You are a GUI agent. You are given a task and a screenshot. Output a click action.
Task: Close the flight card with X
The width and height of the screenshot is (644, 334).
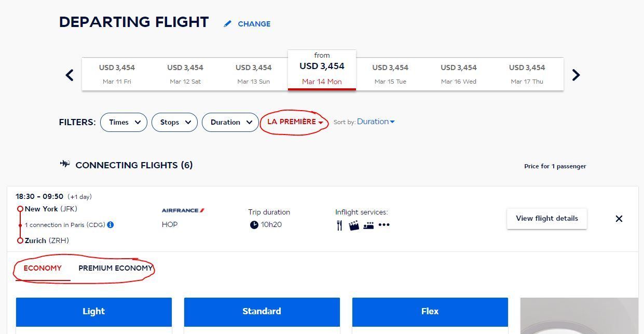coord(619,219)
